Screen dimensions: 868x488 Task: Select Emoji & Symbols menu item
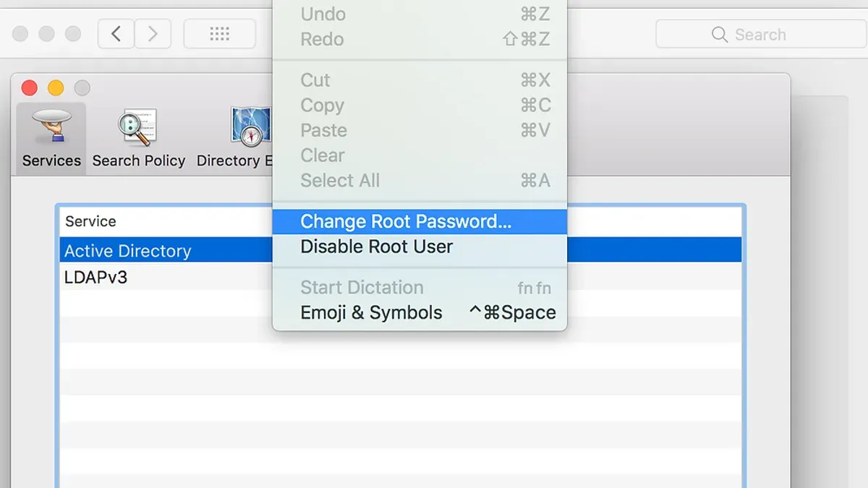click(420, 313)
